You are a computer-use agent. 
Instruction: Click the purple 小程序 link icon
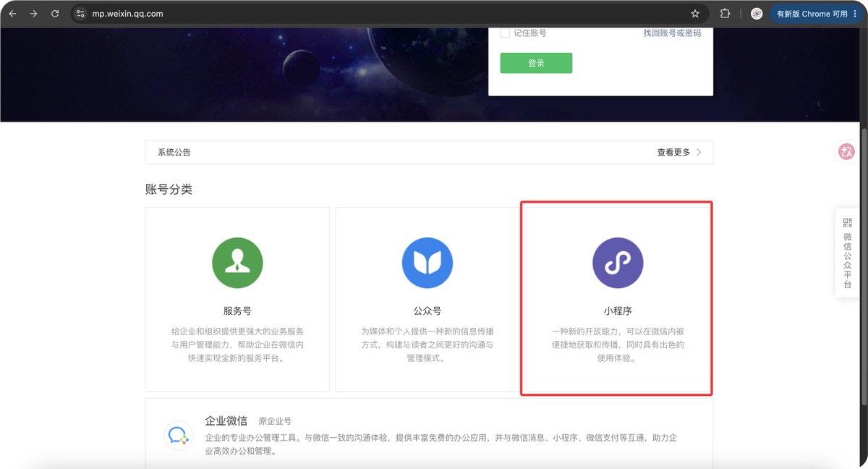click(x=618, y=263)
